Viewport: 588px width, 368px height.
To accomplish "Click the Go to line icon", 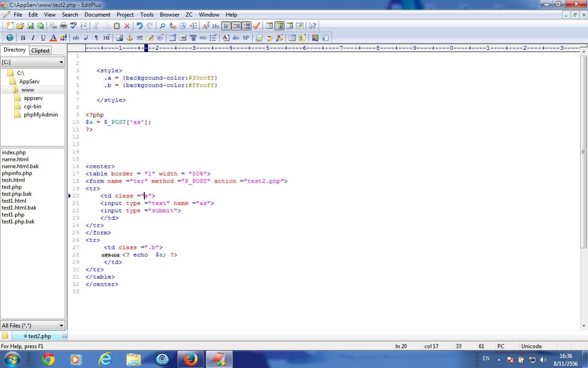I will tap(193, 26).
